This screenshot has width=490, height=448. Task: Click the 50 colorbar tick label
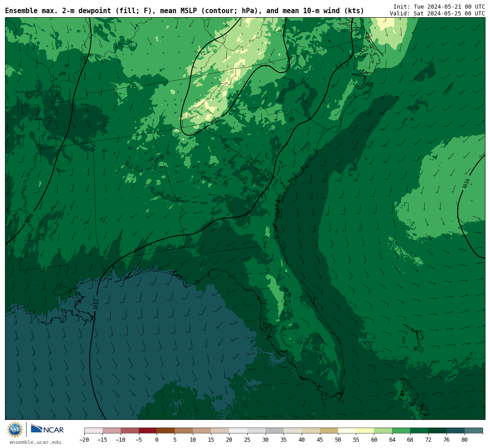tap(338, 439)
